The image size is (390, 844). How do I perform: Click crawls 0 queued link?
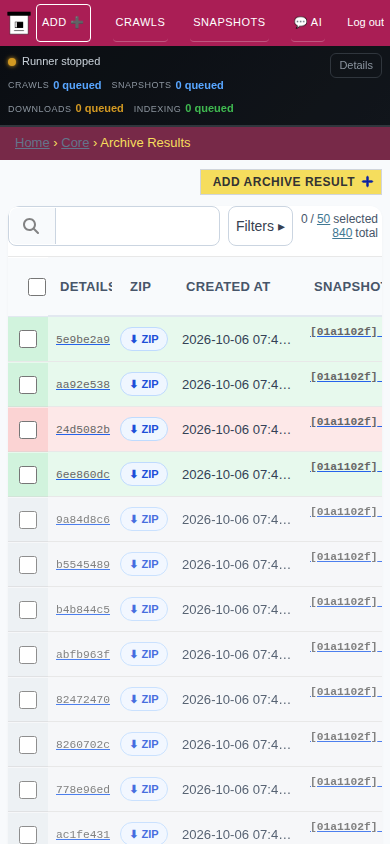point(77,85)
